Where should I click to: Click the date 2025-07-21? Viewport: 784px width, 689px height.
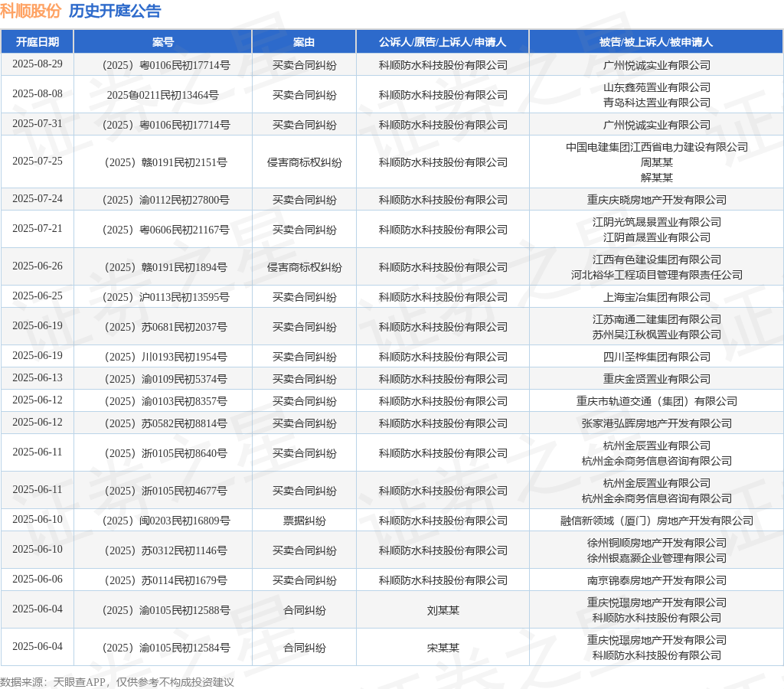38,228
